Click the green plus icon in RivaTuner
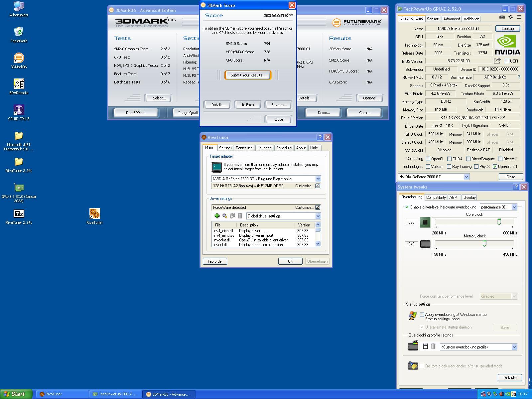This screenshot has width=532, height=399. (x=217, y=216)
